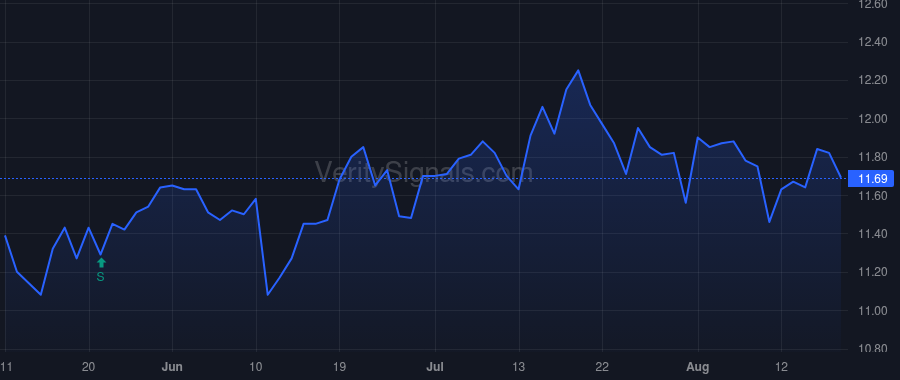Select the 11.40 price axis label
This screenshot has height=380, width=900.
[872, 234]
